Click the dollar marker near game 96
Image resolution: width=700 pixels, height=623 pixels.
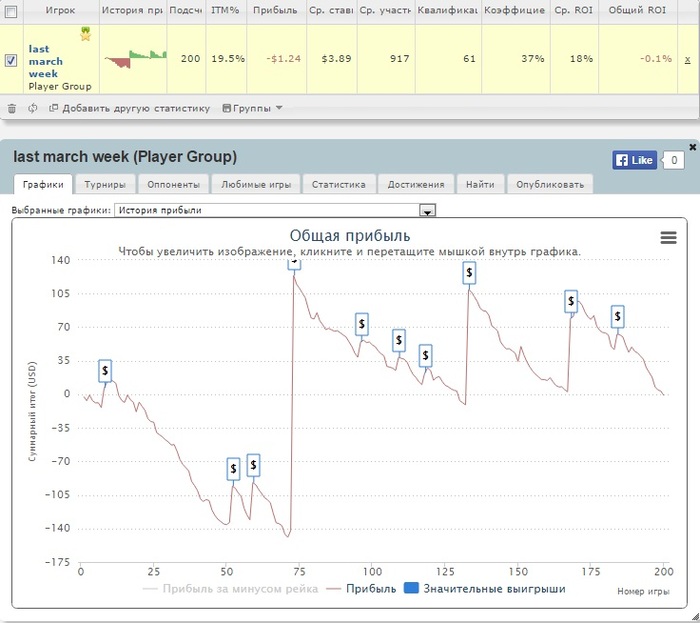pos(362,324)
